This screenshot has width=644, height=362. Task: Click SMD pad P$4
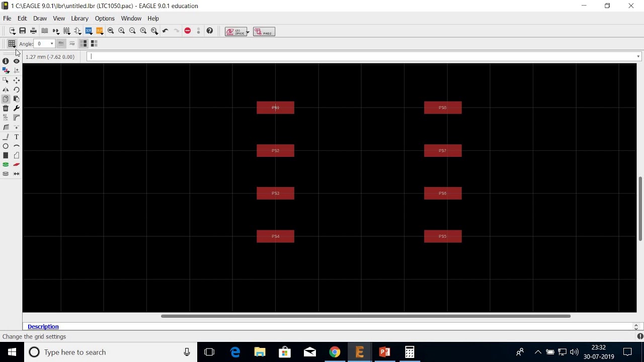(275, 236)
